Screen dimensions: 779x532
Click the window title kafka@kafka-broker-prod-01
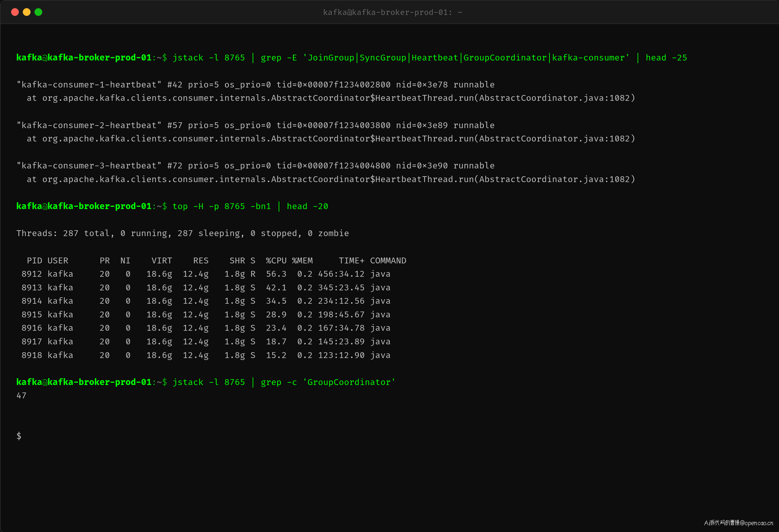point(392,12)
